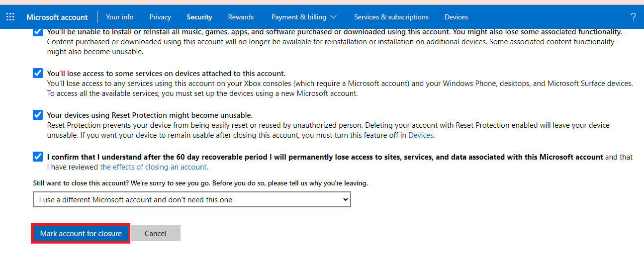Viewport: 644px width, 259px height.
Task: Go to Microsoft account home
Action: (x=57, y=17)
